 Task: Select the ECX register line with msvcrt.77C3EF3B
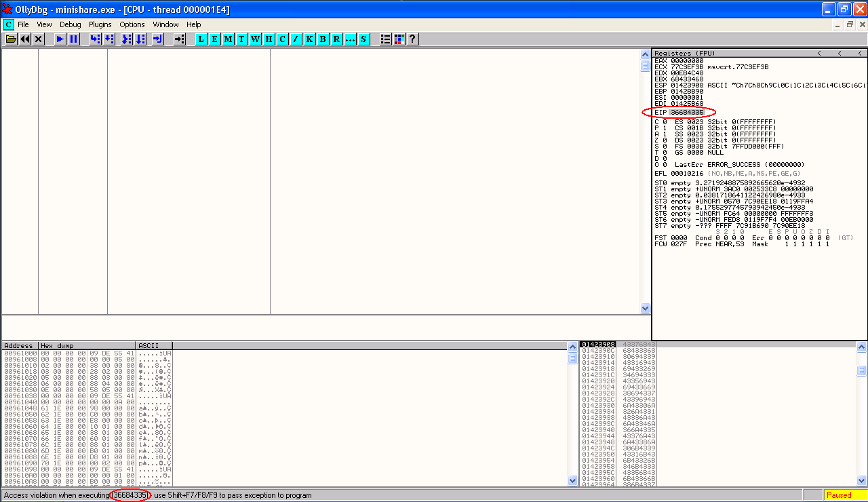tap(712, 67)
